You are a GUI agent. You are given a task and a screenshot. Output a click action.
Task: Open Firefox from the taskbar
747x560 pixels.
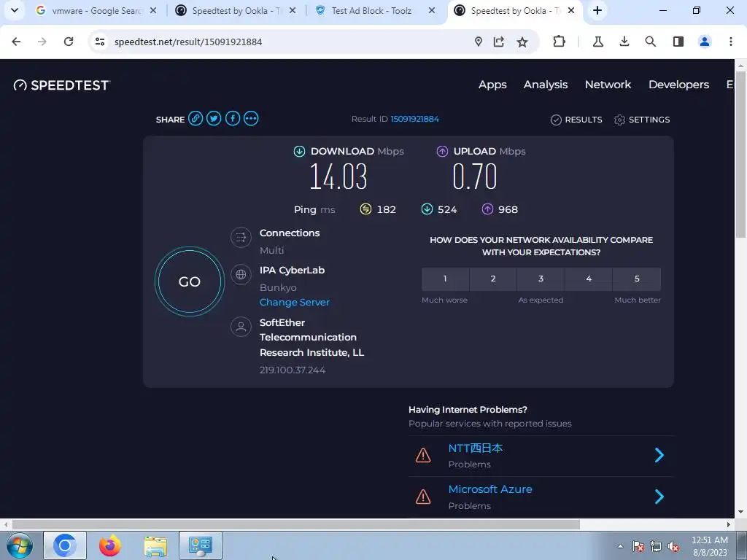(x=109, y=545)
